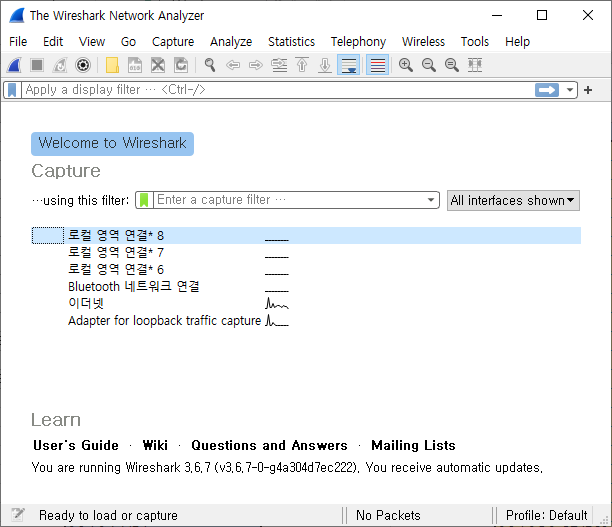This screenshot has width=612, height=527.
Task: Open the Mailing Lists link
Action: (x=413, y=445)
